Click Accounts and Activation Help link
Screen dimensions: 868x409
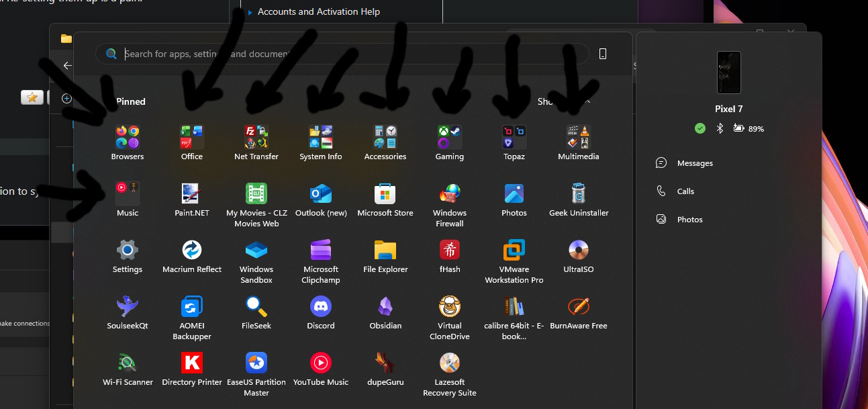click(x=318, y=12)
